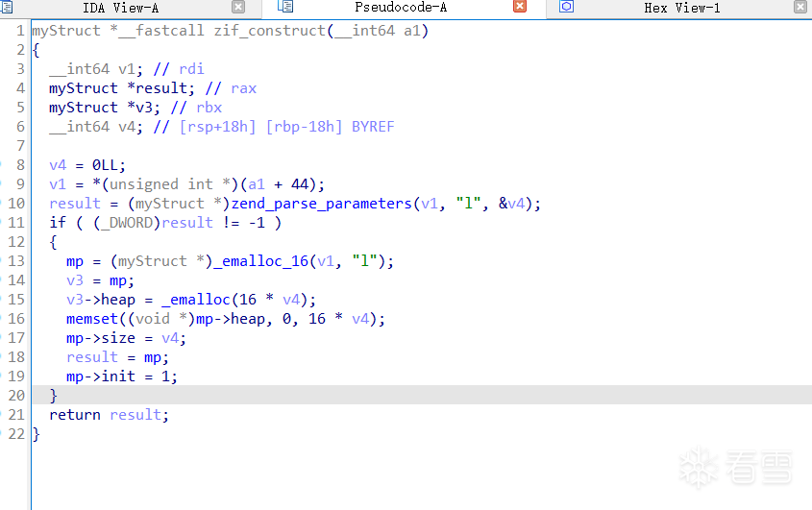Click the _emalloc call on line 15
812x510 pixels.
196,300
